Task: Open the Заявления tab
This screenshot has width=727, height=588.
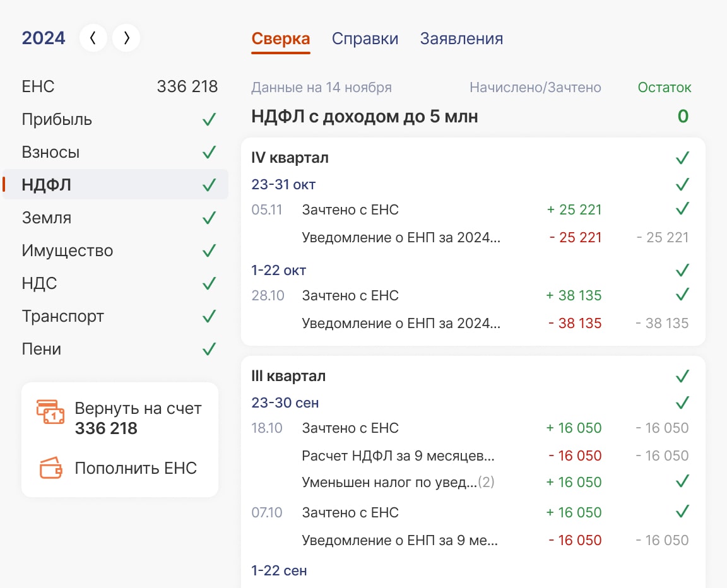Action: pyautogui.click(x=461, y=38)
